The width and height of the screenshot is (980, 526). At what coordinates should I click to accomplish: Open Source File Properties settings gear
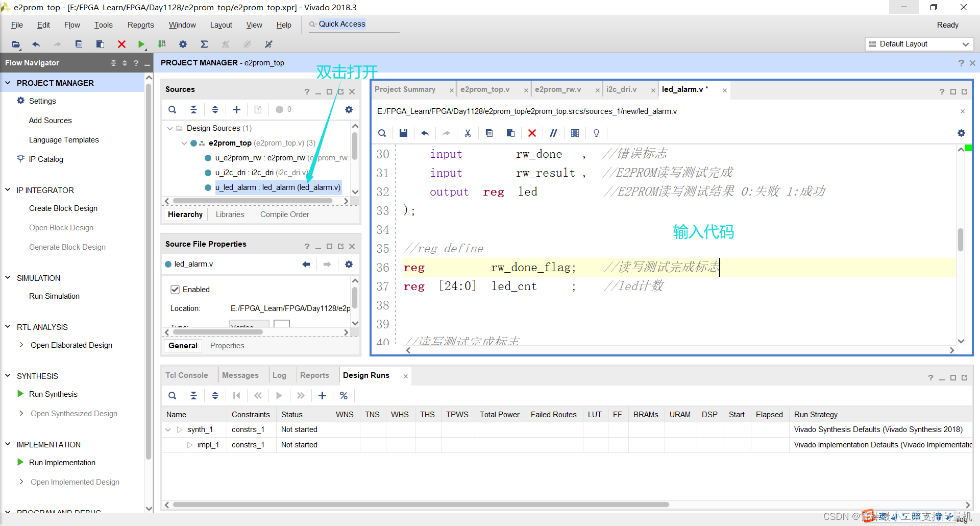pyautogui.click(x=349, y=264)
